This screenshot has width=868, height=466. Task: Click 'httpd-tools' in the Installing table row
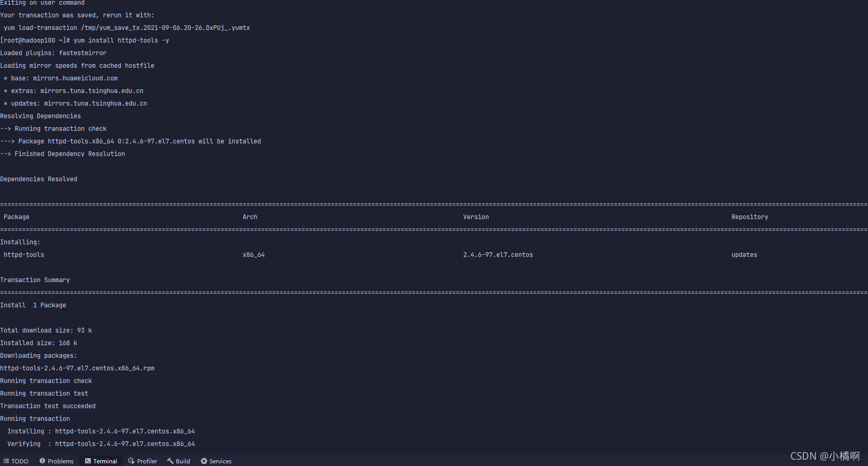coord(24,255)
